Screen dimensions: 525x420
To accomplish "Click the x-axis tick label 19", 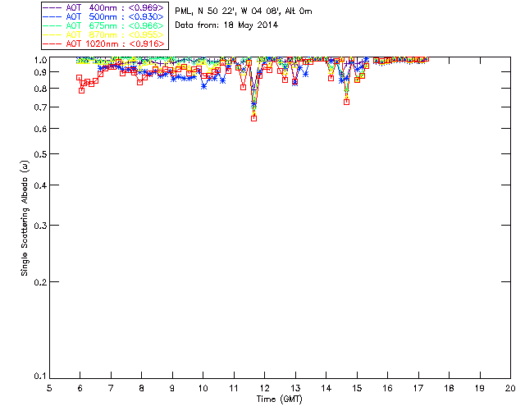I will [x=480, y=388].
